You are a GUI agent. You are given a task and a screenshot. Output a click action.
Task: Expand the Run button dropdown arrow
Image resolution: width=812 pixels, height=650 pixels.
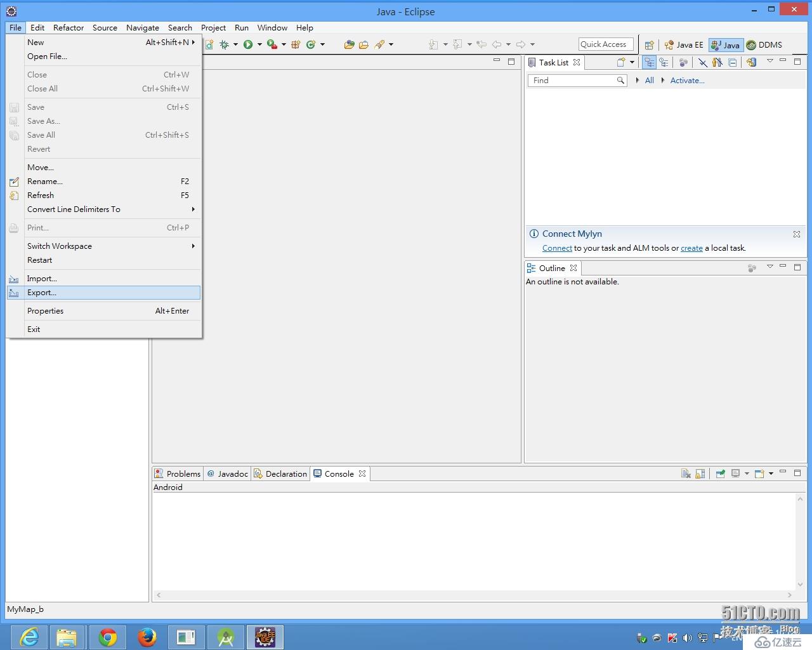(x=259, y=44)
